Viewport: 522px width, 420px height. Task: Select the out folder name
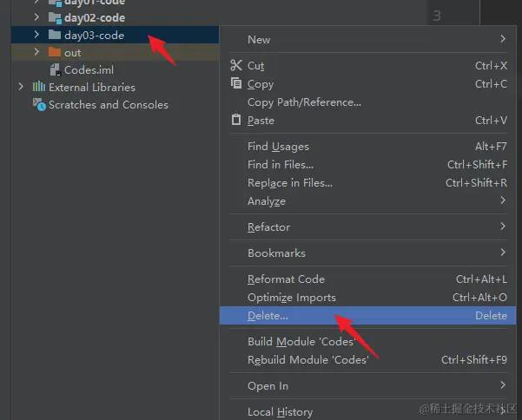(73, 53)
